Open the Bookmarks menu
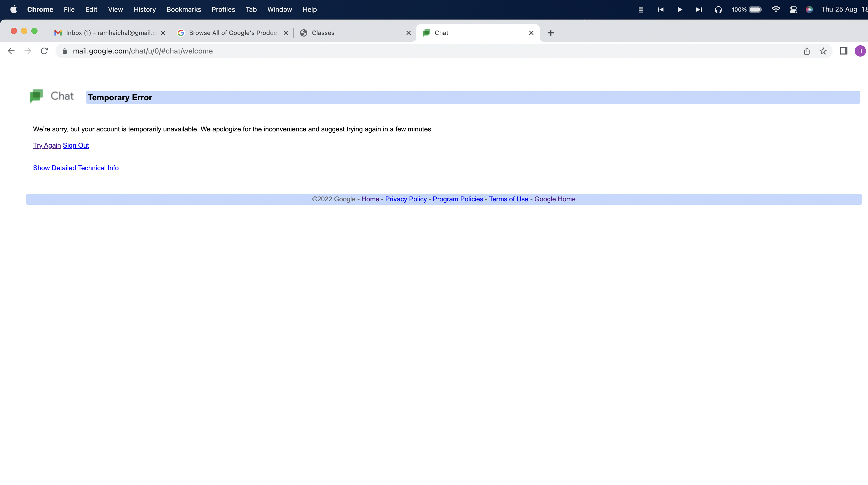The width and height of the screenshot is (868, 485). tap(184, 10)
